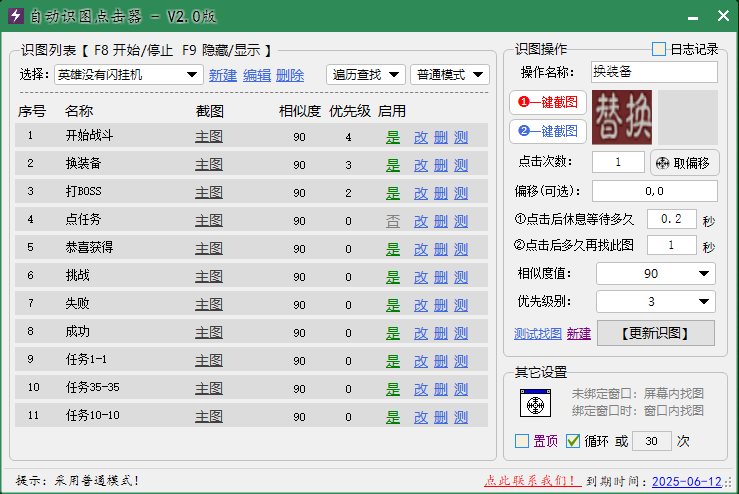
Task: Toggle 否 enable status for 点任务
Action: pyautogui.click(x=392, y=220)
